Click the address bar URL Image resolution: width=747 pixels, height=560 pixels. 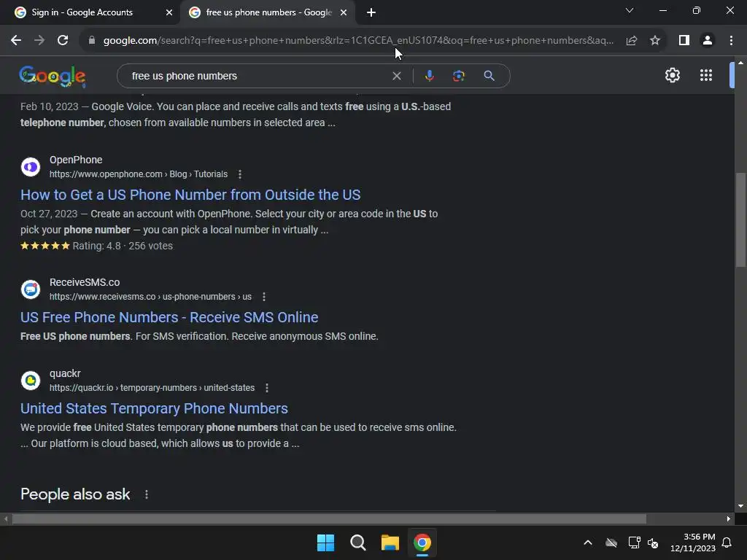[x=358, y=41]
